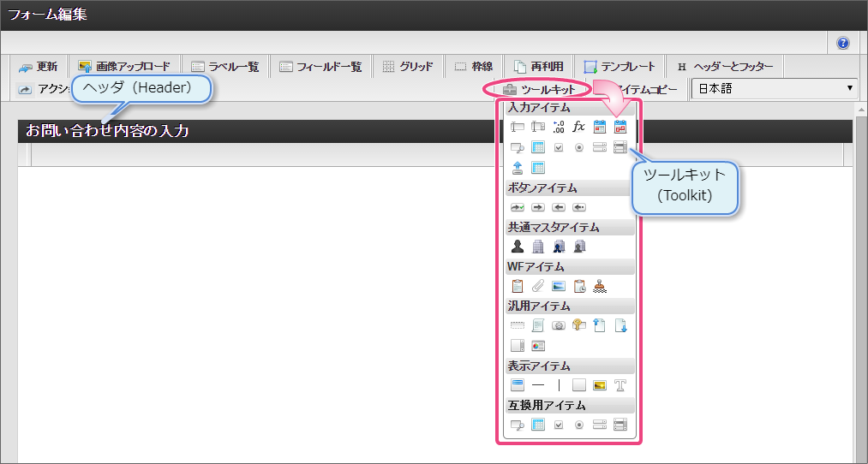Collapse the WFアイテム section header

(x=570, y=266)
